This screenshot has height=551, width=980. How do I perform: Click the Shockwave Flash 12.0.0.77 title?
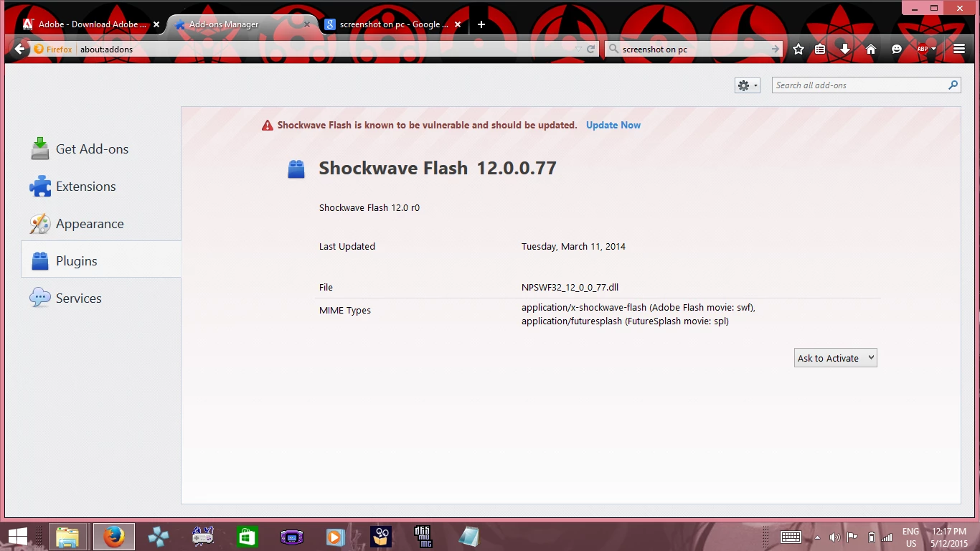pos(438,168)
